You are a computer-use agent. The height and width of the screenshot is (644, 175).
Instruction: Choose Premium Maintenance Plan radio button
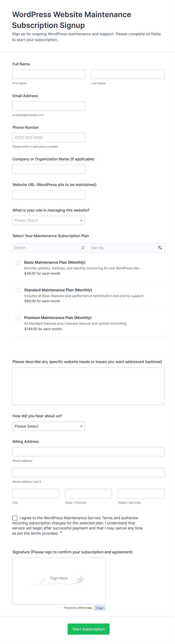(x=18, y=318)
